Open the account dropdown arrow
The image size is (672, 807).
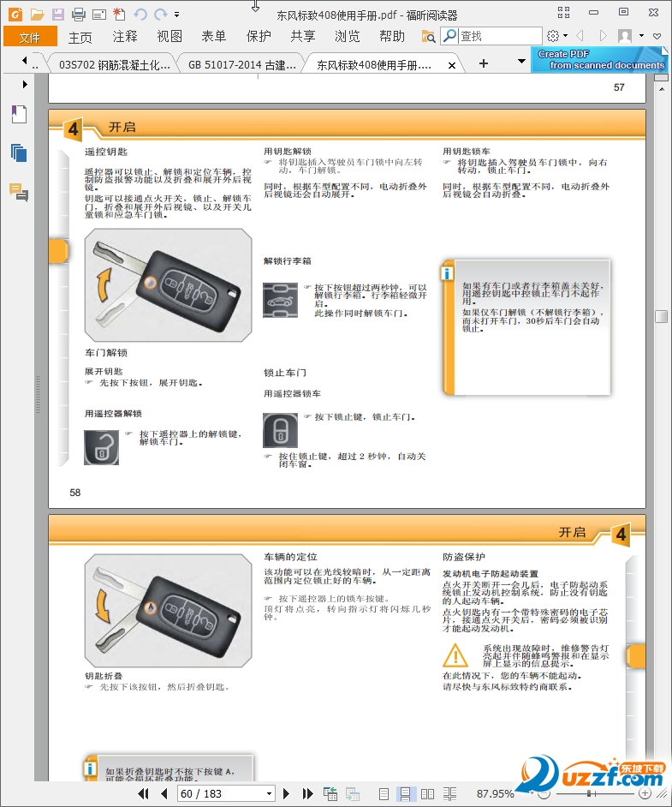[x=641, y=36]
